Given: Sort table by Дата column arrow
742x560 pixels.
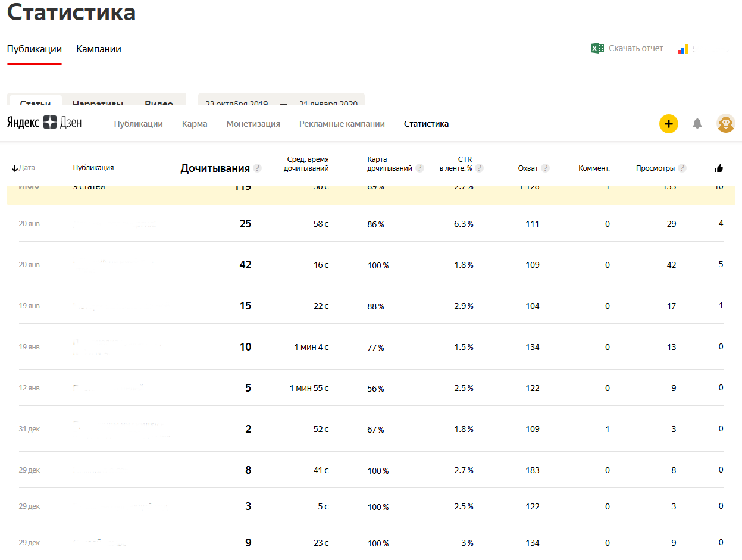Looking at the screenshot, I should pos(15,168).
